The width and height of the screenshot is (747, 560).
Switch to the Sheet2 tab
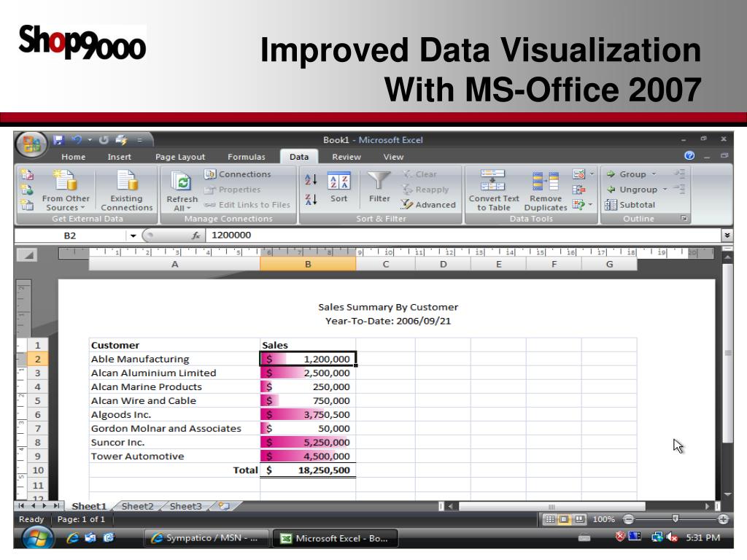pyautogui.click(x=138, y=506)
